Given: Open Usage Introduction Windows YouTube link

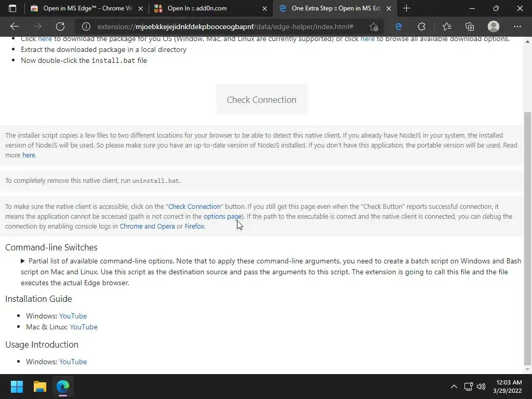Looking at the screenshot, I should pyautogui.click(x=73, y=362).
